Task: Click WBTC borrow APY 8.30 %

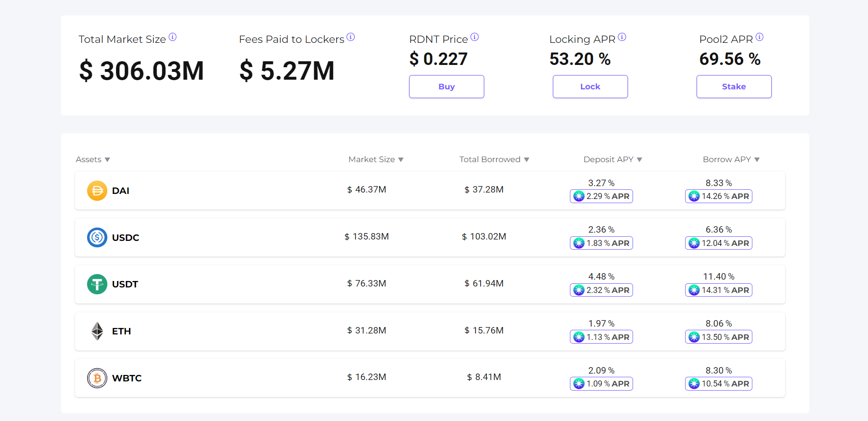Action: (x=719, y=371)
